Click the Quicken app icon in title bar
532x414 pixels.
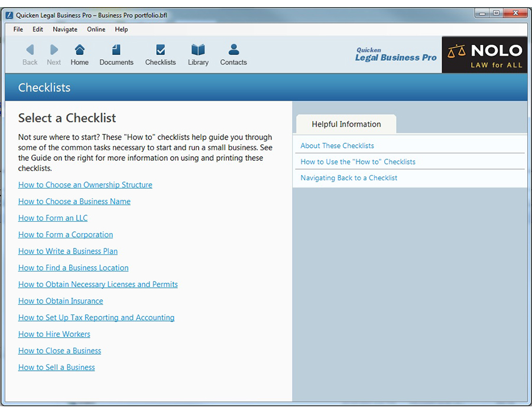pos(9,15)
